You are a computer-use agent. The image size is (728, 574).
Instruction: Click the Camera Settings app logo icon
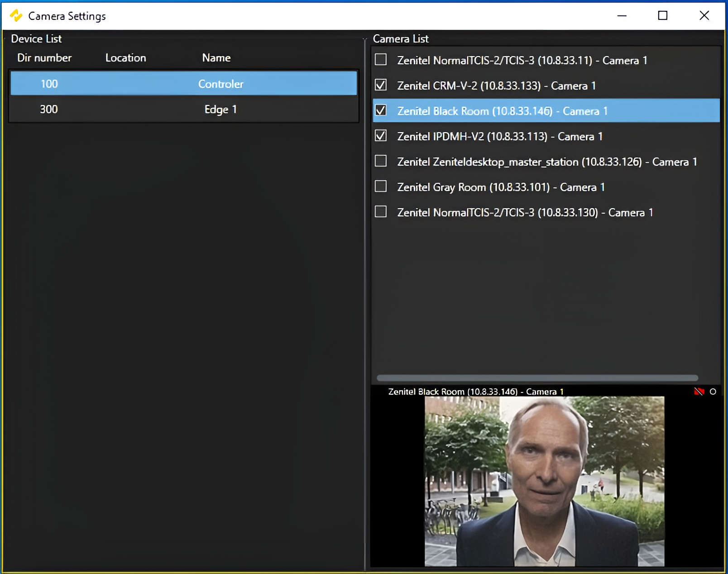[x=16, y=16]
